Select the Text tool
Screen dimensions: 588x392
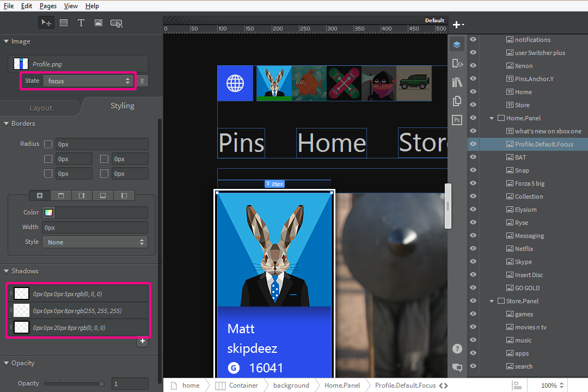coord(81,22)
